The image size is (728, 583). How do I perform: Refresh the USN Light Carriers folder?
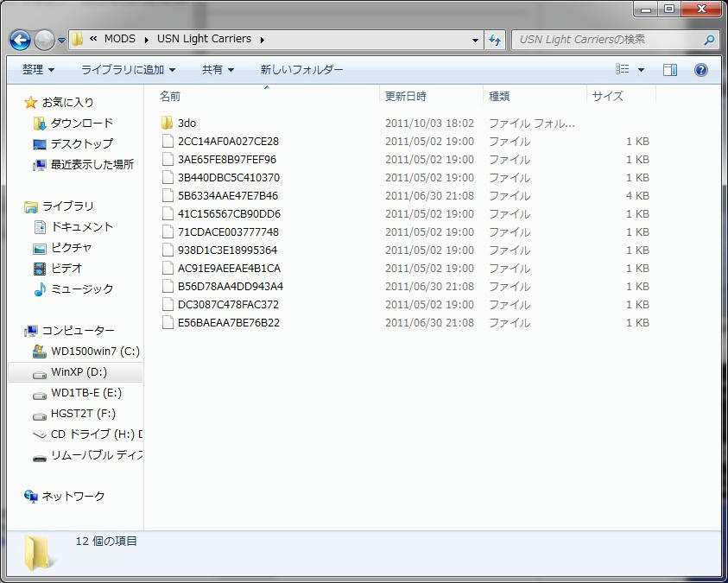[495, 41]
